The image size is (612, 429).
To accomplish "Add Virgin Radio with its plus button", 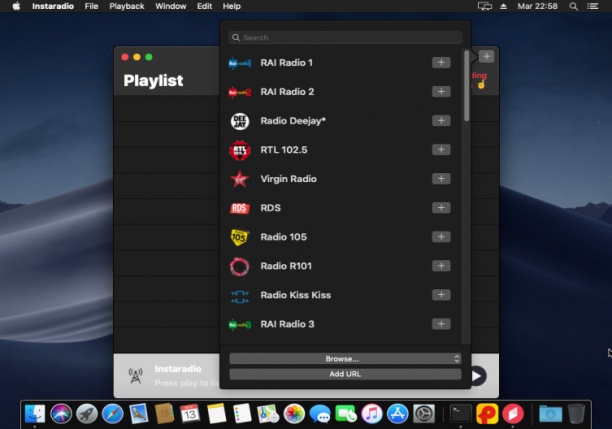I will [441, 178].
